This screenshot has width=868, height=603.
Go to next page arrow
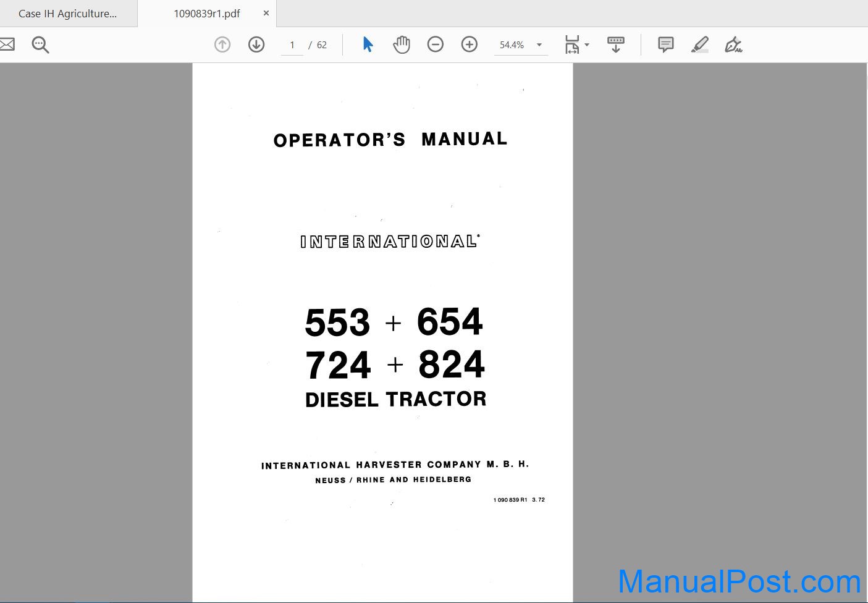tap(256, 44)
